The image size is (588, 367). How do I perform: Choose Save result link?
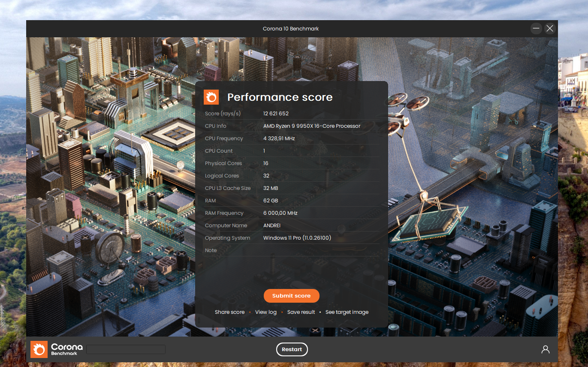301,312
